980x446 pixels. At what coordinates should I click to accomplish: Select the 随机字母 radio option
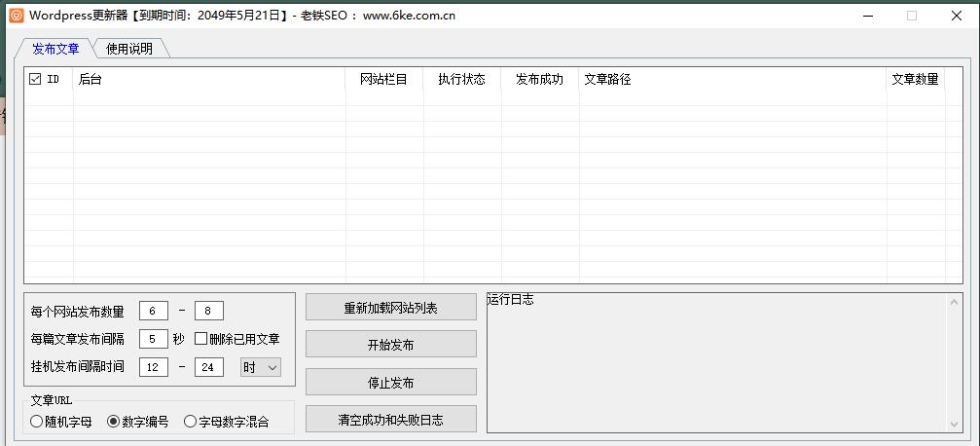tap(37, 422)
